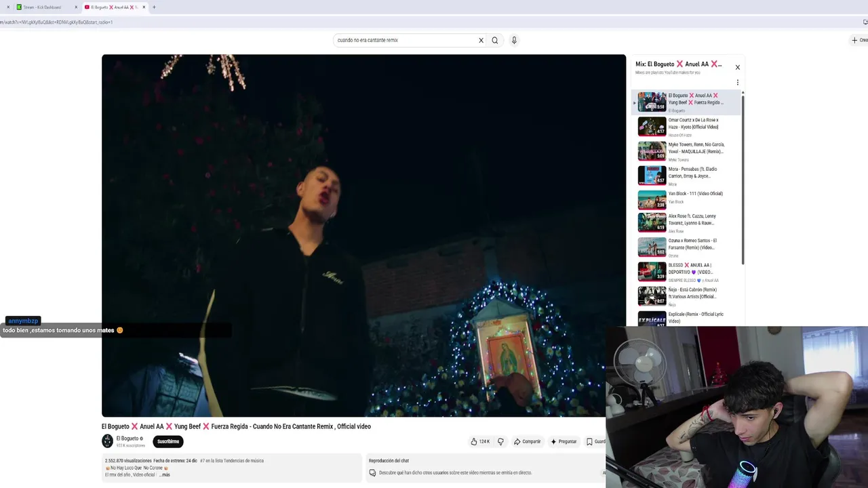Play Mora - Pensabas in playlist
The image size is (868, 488).
point(686,176)
